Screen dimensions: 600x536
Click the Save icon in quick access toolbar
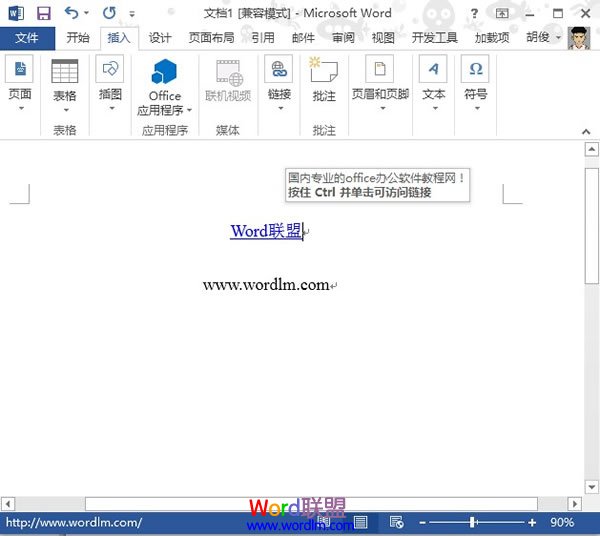(43, 13)
